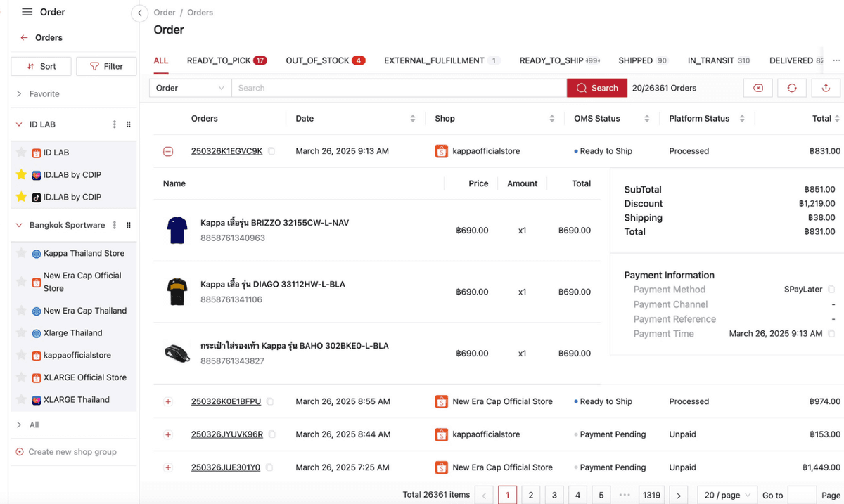Clear the search with the red clear icon

point(758,88)
